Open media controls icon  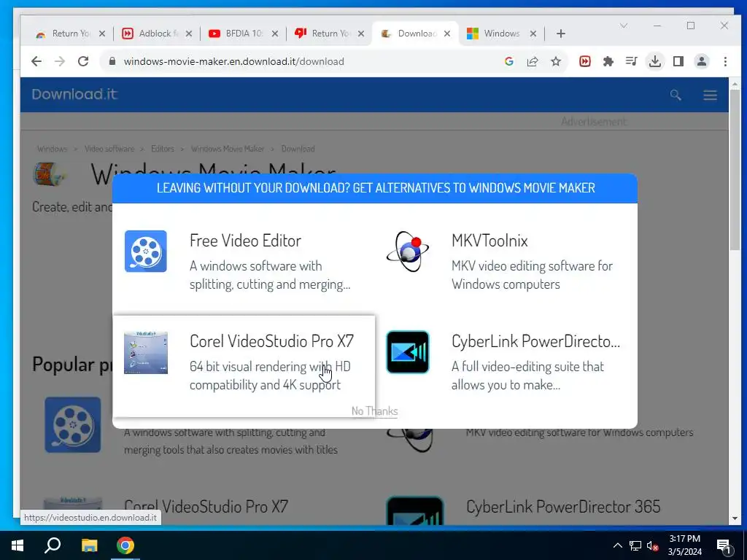(632, 61)
